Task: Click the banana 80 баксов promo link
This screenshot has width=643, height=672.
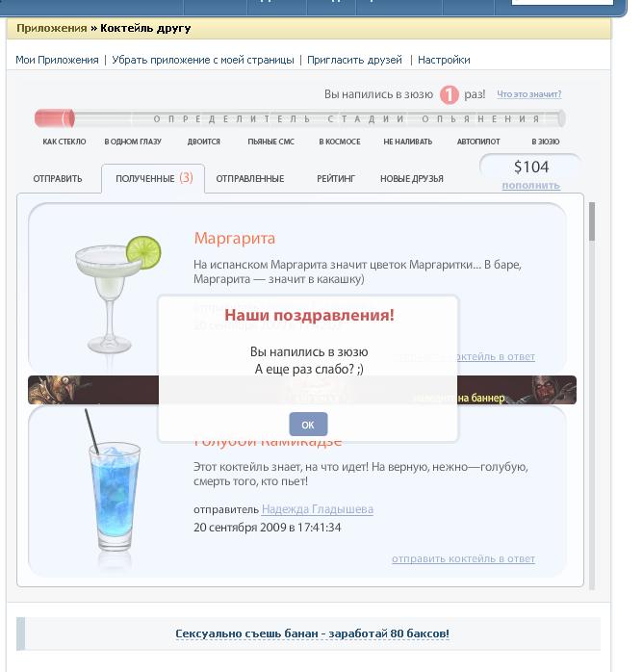Action: [x=312, y=633]
